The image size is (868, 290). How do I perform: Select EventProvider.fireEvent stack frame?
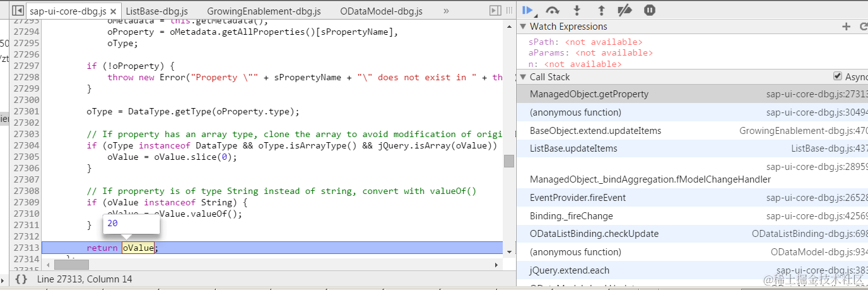click(692, 198)
